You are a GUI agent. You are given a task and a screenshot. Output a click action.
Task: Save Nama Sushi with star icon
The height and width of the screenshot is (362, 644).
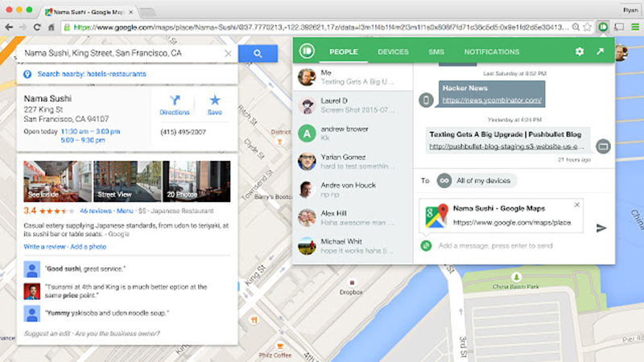tap(215, 105)
